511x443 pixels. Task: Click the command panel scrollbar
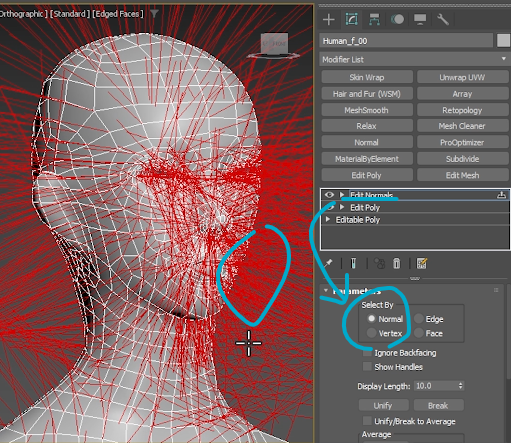[x=509, y=332]
